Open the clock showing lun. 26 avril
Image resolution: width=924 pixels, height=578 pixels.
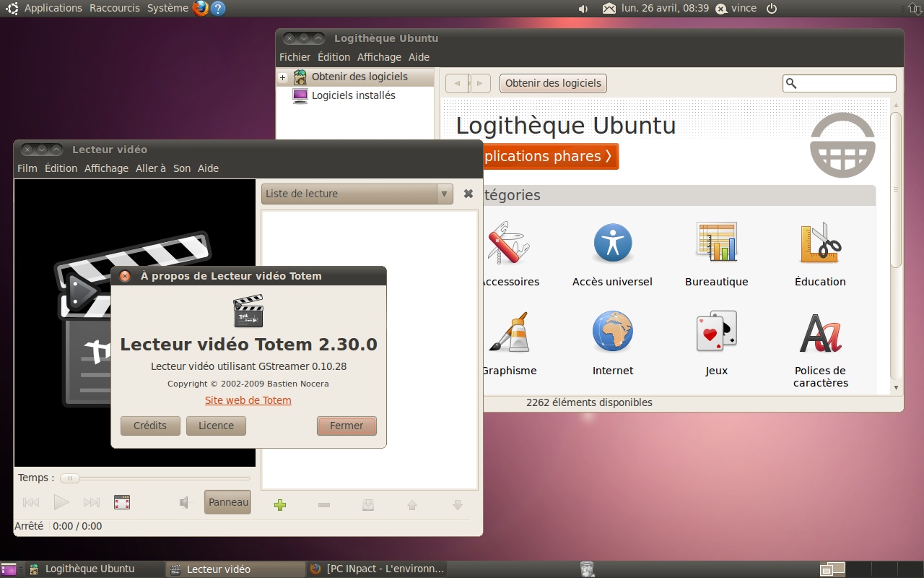665,9
